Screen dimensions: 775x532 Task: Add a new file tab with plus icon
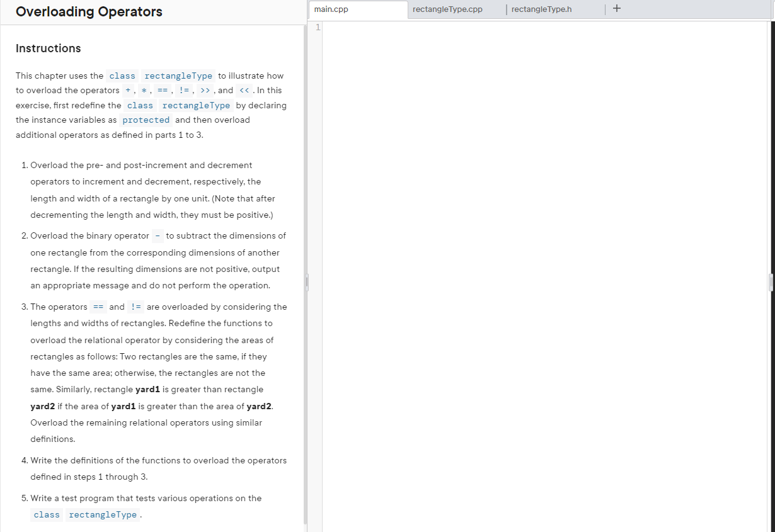616,9
